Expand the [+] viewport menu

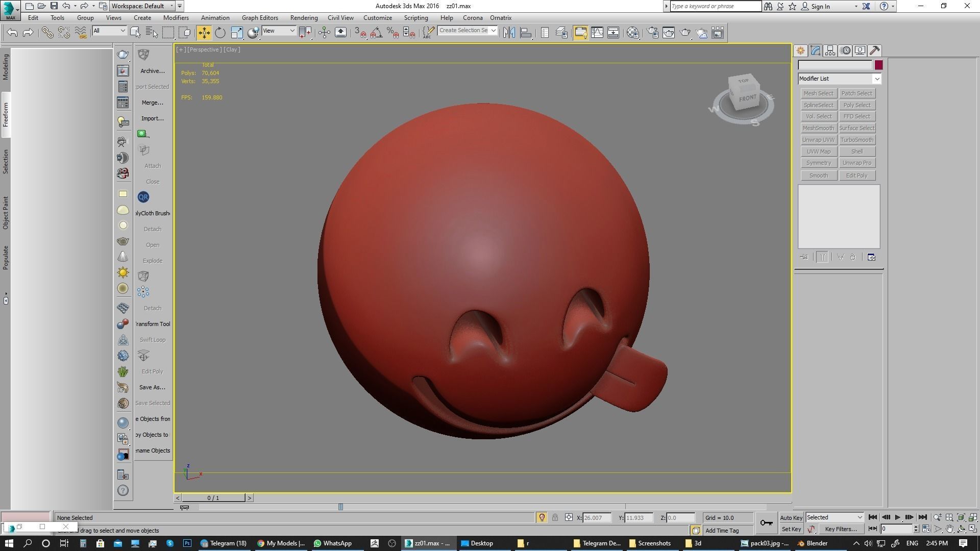coord(181,49)
